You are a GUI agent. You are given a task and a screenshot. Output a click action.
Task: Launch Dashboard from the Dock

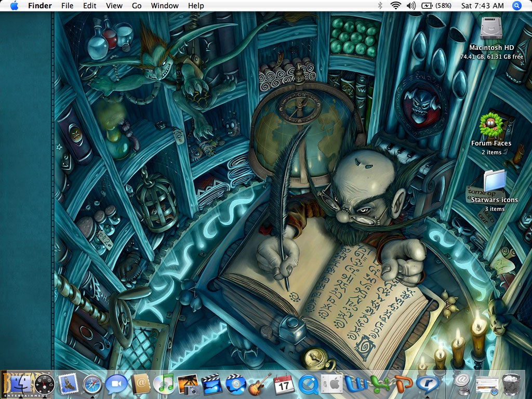click(45, 385)
